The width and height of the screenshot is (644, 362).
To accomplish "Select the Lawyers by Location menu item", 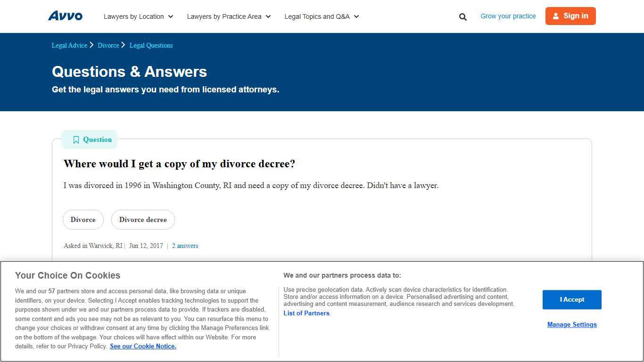I will [x=134, y=16].
